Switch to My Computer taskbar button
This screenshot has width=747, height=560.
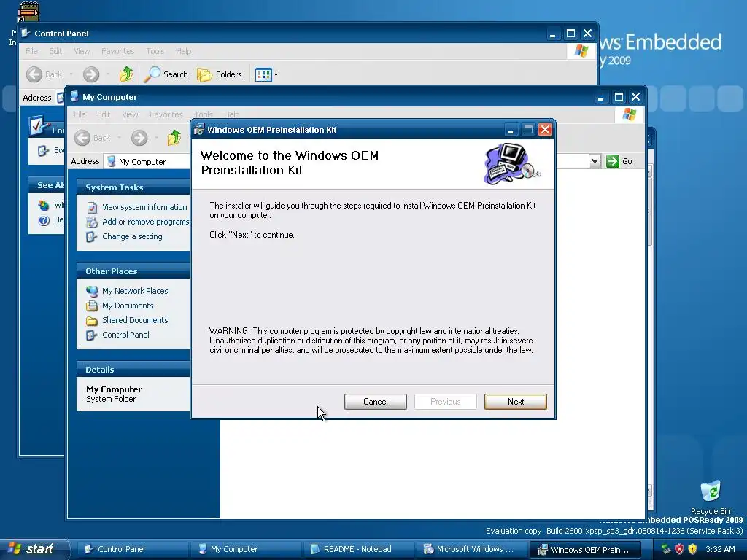pos(245,549)
